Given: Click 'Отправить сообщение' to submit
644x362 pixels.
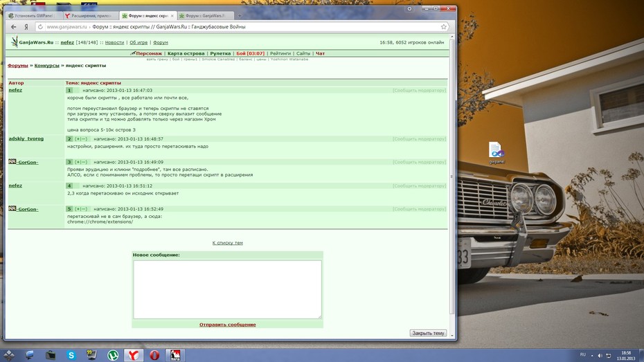Looking at the screenshot, I should point(228,325).
